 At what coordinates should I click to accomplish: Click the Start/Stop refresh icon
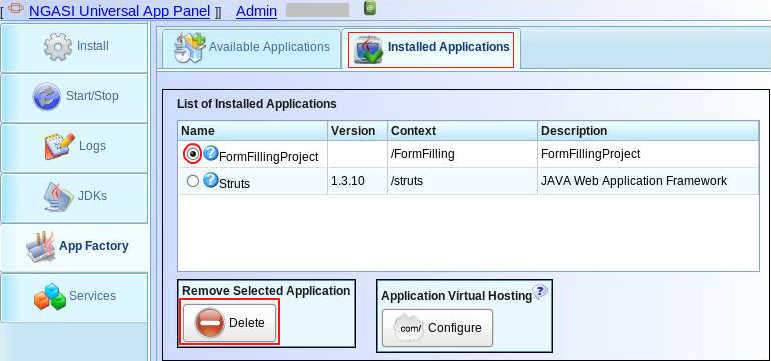pos(47,96)
